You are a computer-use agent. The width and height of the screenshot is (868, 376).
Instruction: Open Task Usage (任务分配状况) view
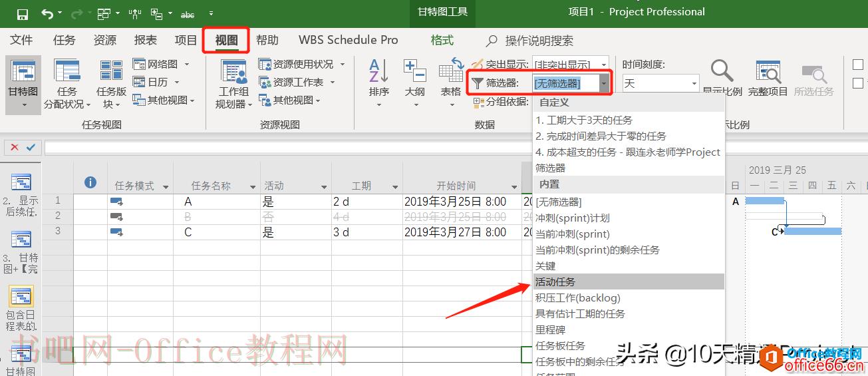tap(67, 85)
